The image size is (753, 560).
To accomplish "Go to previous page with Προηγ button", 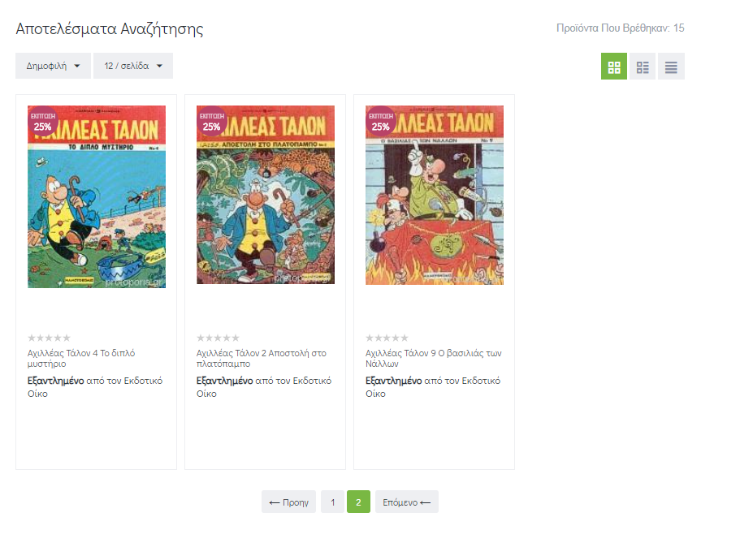I will point(288,502).
